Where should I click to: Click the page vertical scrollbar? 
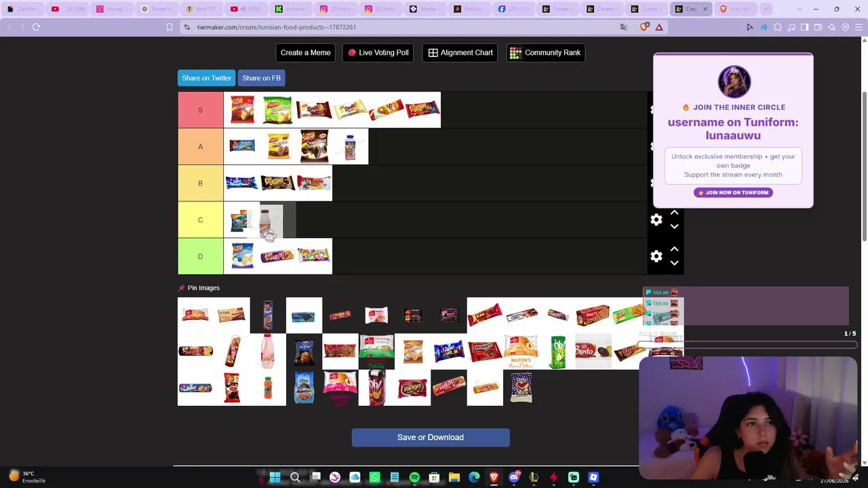(864, 166)
